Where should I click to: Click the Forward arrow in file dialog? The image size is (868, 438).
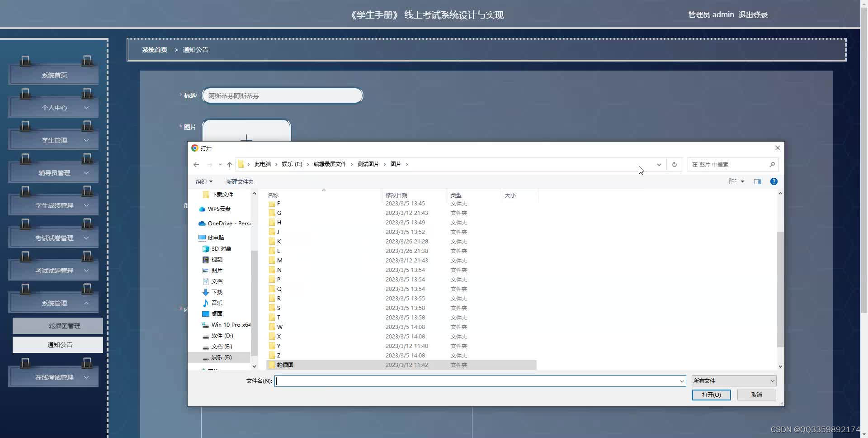tap(209, 164)
